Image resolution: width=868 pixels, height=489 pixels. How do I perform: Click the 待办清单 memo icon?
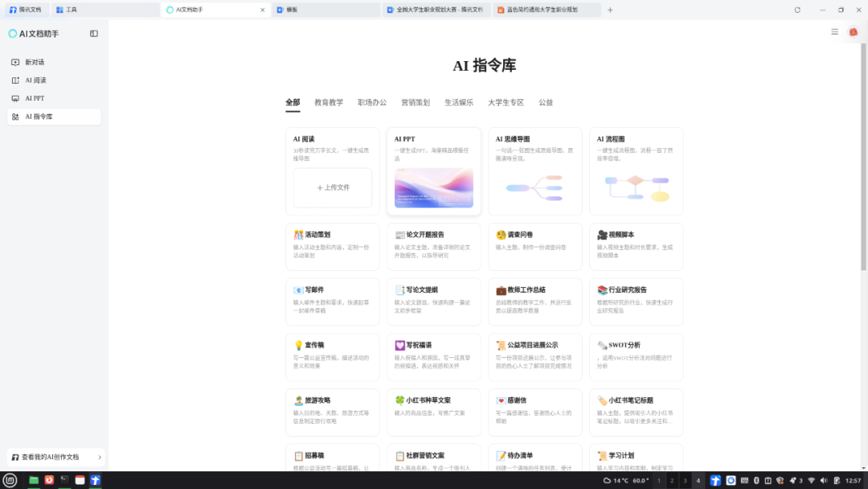click(x=501, y=456)
